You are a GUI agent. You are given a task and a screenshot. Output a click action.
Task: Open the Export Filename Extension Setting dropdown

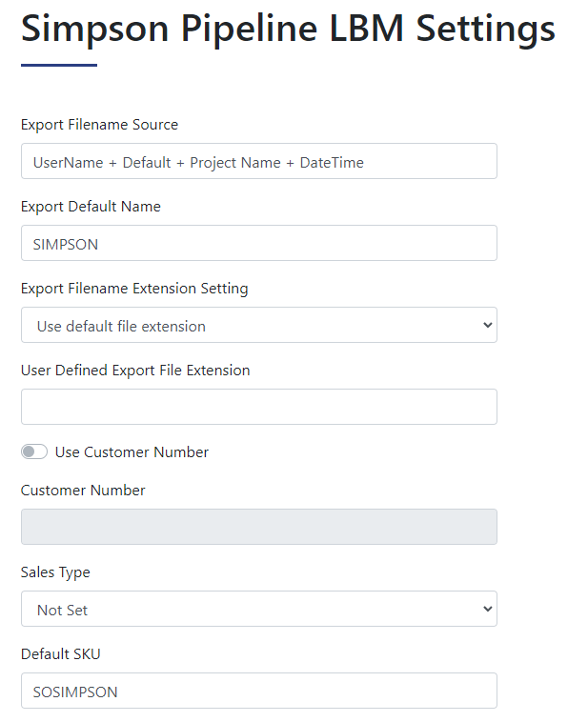click(x=259, y=325)
